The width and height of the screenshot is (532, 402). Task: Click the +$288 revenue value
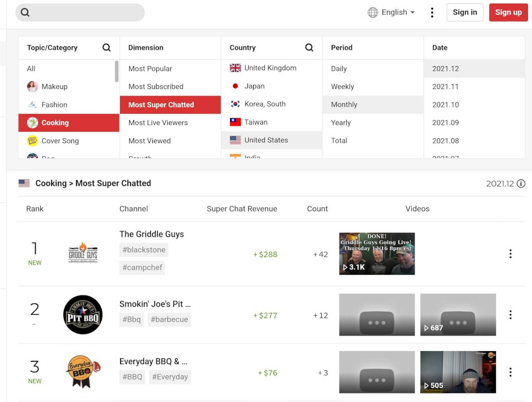265,254
